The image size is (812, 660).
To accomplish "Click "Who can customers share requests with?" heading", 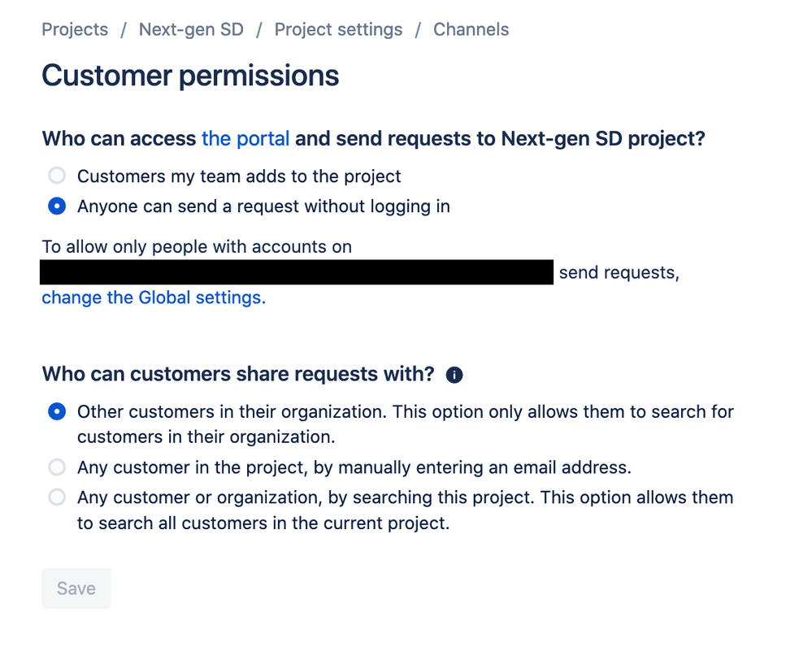I will tap(238, 374).
